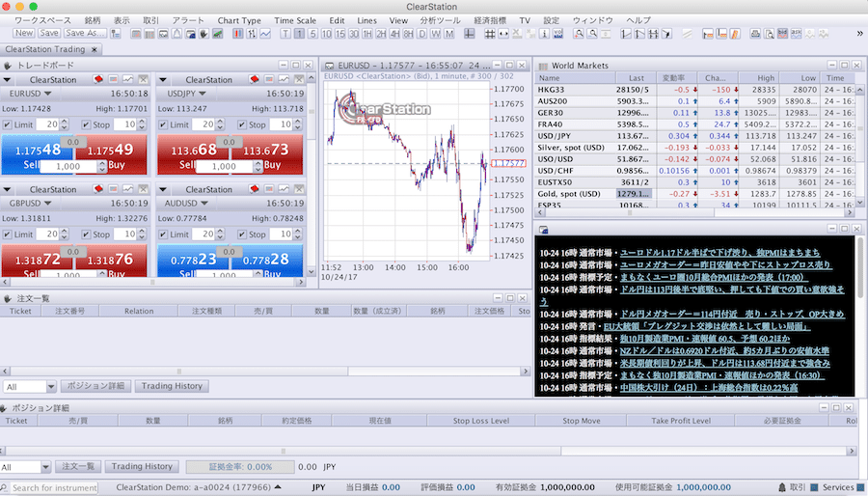Screen dimensions: 868x496
Task: Open the Chart Type menu
Action: pyautogui.click(x=239, y=20)
